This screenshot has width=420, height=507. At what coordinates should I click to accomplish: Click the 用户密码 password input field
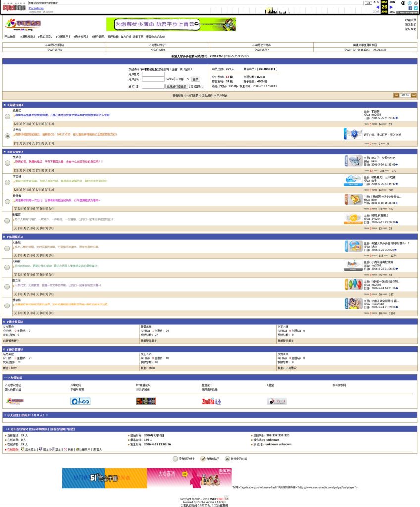coord(153,79)
